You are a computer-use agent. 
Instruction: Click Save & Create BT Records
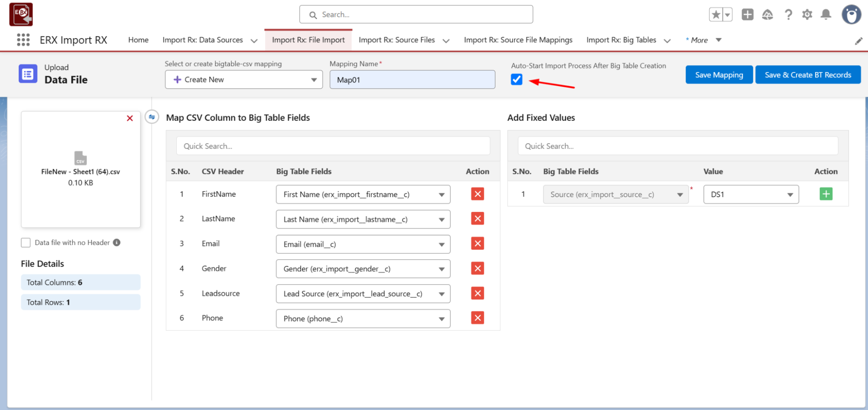tap(808, 75)
